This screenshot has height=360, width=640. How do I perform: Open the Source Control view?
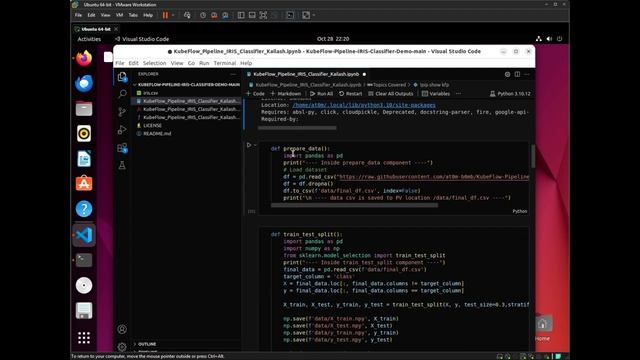[122, 112]
